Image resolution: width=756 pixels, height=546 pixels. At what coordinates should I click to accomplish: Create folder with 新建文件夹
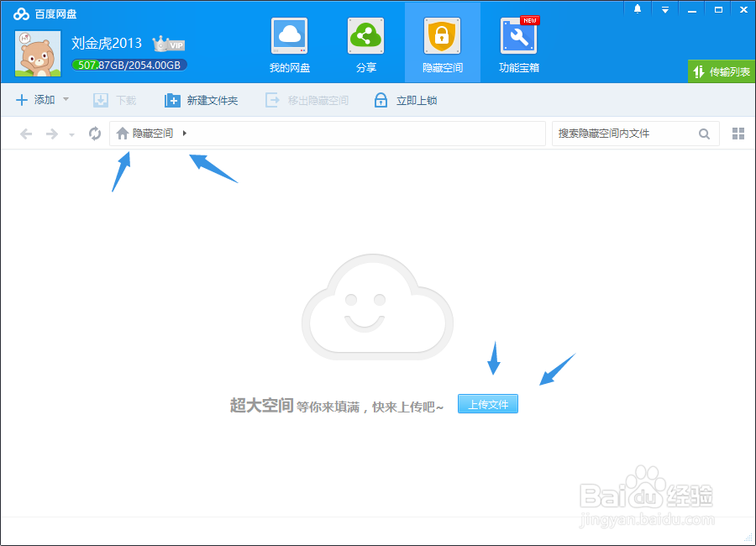[201, 100]
